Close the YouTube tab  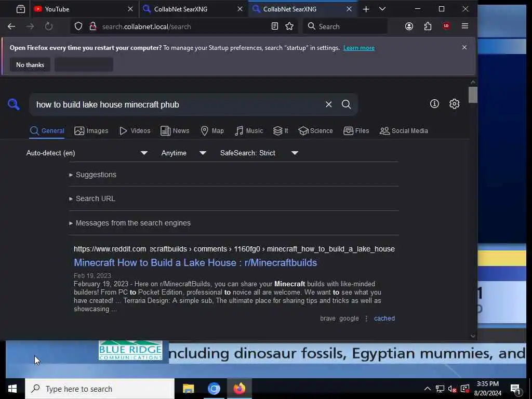tap(130, 9)
